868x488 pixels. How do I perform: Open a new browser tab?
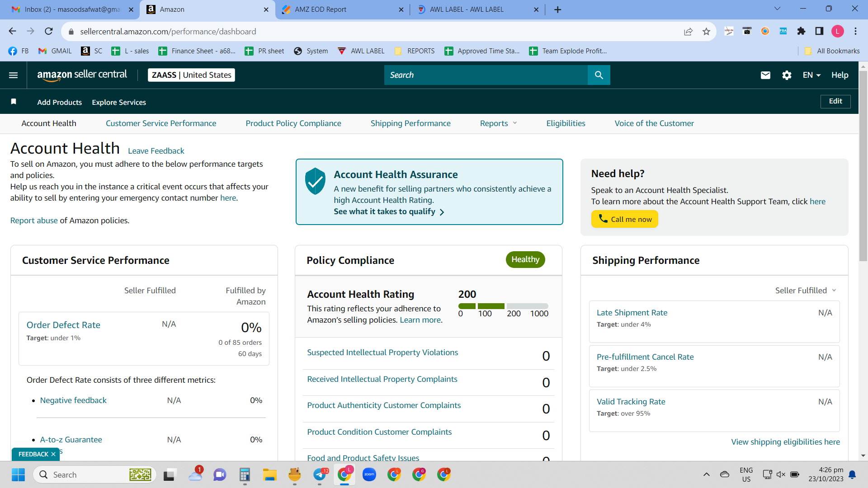[557, 9]
